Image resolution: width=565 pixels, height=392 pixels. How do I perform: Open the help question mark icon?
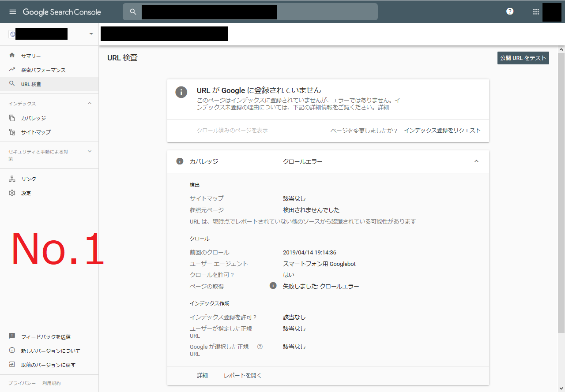coord(510,11)
